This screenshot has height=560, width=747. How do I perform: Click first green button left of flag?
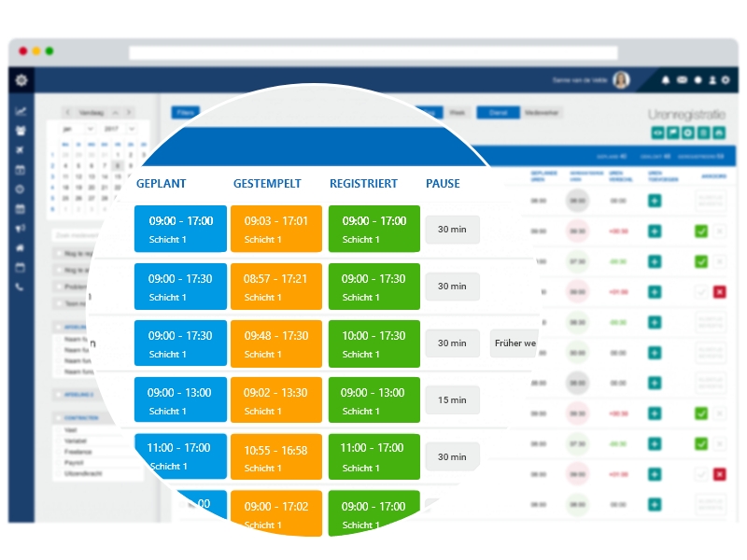coord(658,133)
